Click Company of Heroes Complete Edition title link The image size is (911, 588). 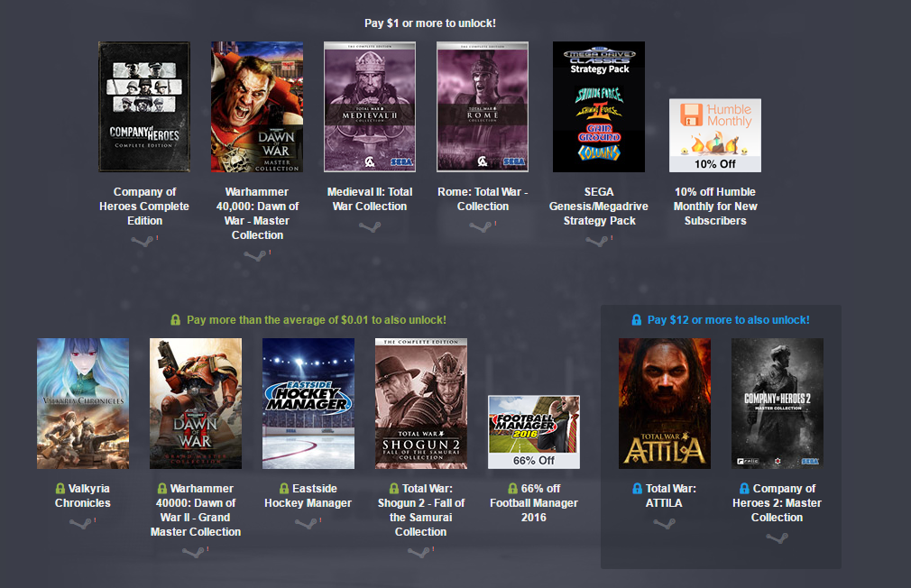pyautogui.click(x=144, y=207)
